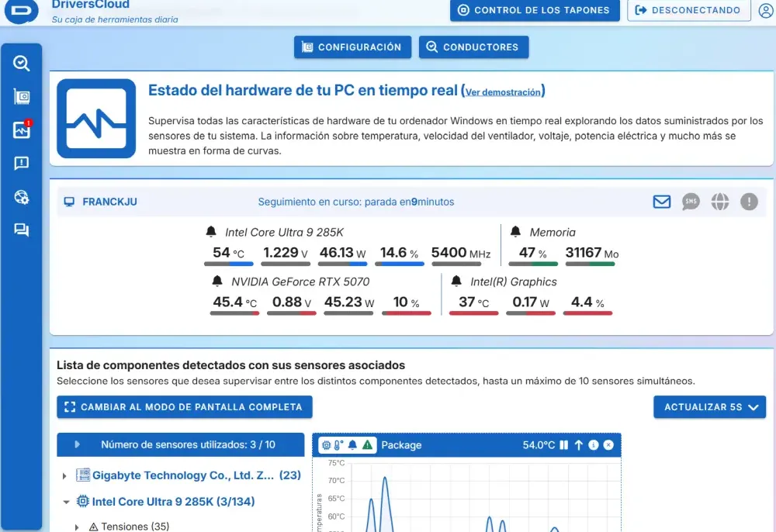This screenshot has height=532, width=776.
Task: Click the SMS notification bubble icon
Action: click(691, 202)
